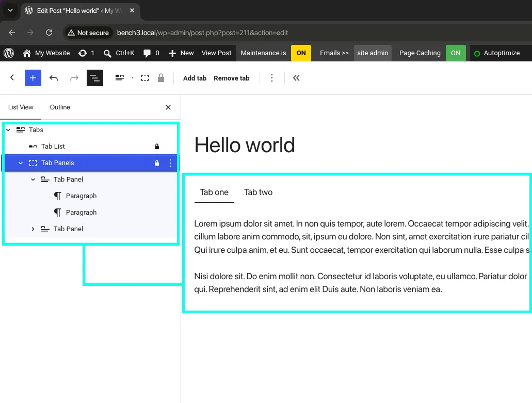Click the redo arrow
The width and height of the screenshot is (532, 403).
tap(74, 78)
